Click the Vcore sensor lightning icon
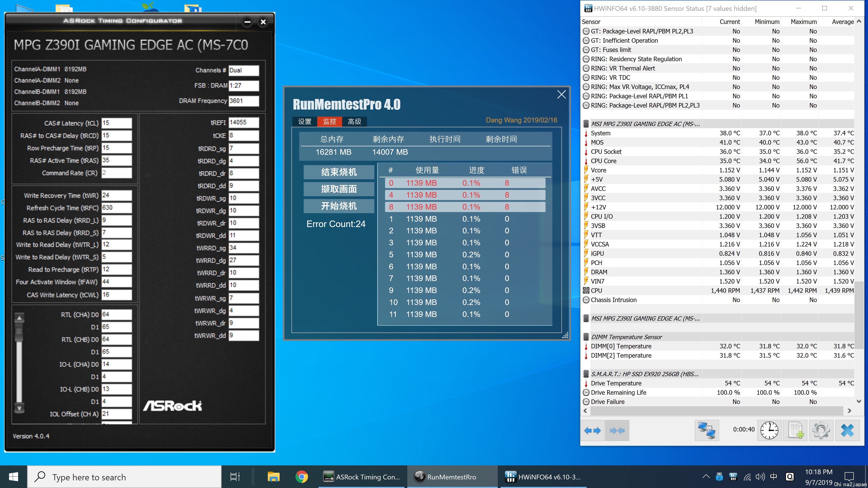868x488 pixels. coord(586,170)
